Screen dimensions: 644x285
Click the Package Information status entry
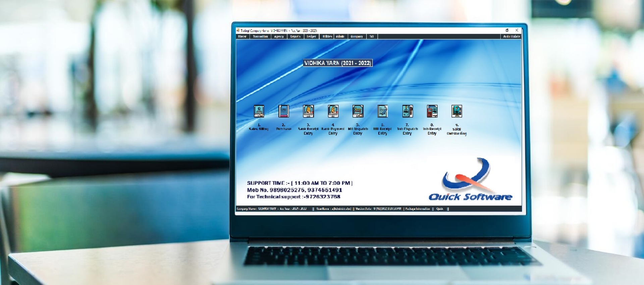tap(418, 209)
